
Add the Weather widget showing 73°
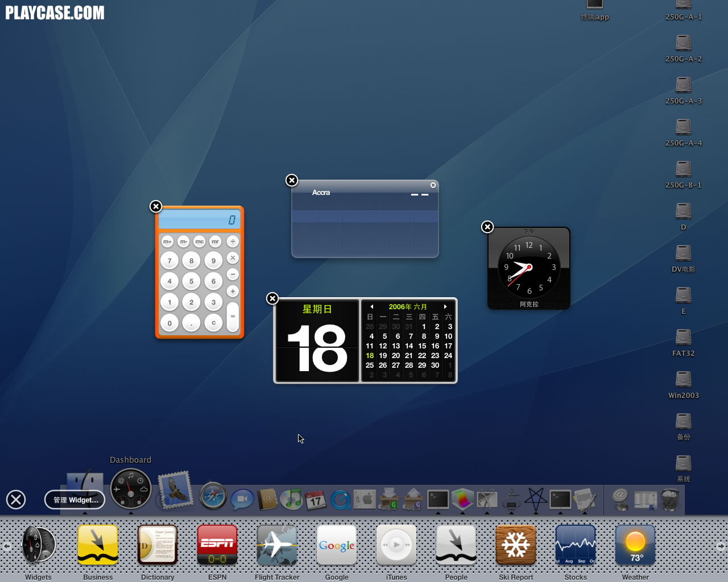[x=635, y=545]
